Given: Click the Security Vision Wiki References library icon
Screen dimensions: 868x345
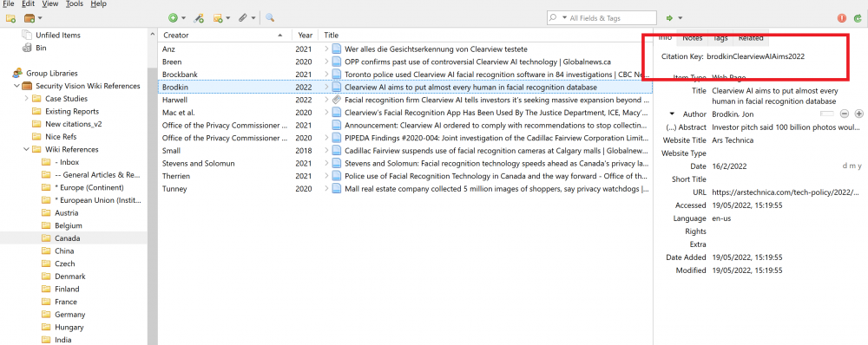Looking at the screenshot, I should pyautogui.click(x=27, y=86).
